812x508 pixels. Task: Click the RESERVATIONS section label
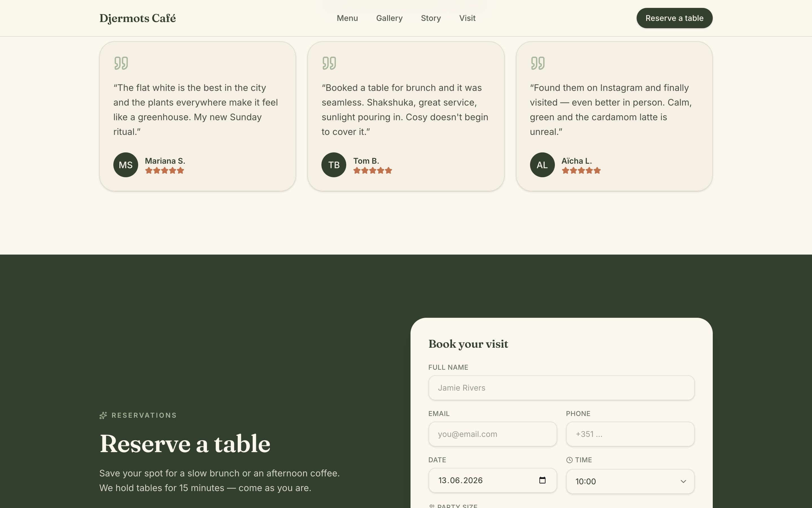click(144, 415)
